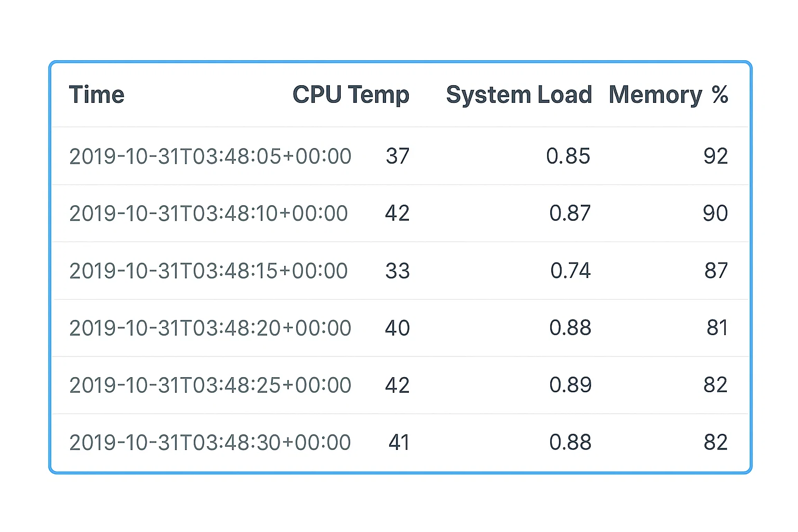Click CPU Temp value 41
This screenshot has width=798, height=532.
[x=399, y=443]
